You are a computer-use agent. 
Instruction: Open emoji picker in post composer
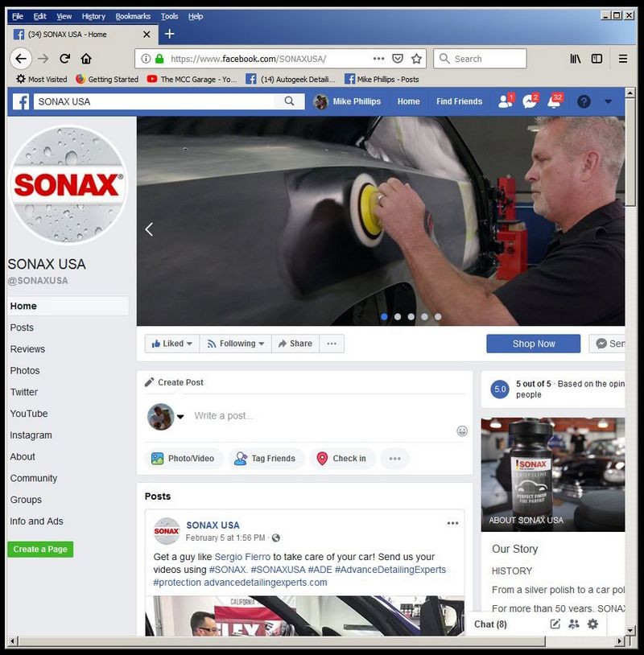(462, 430)
